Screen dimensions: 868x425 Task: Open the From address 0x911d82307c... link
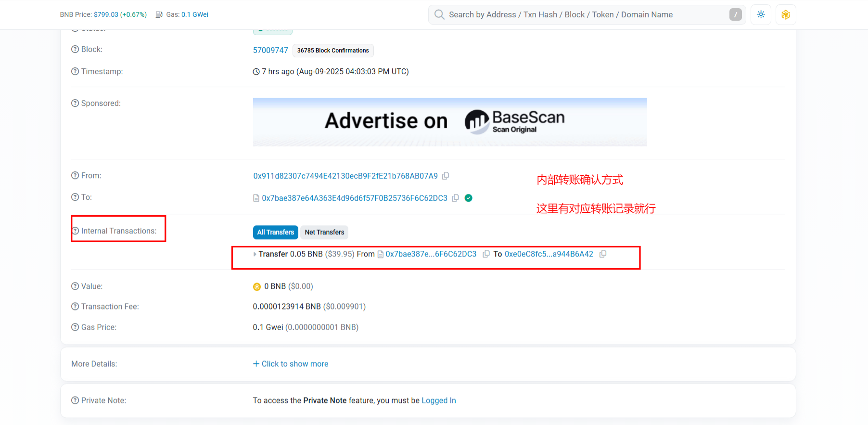345,176
